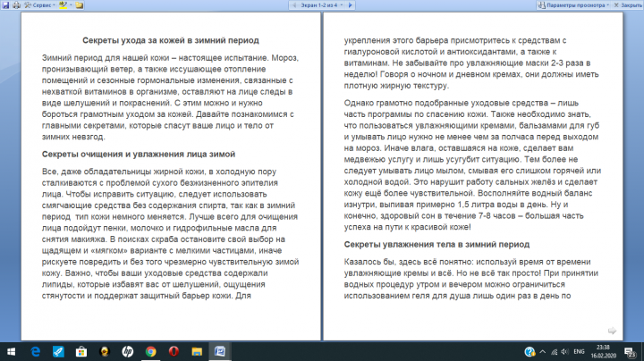Open Microsoft Store from the taskbar
644x361 pixels.
tap(81, 351)
